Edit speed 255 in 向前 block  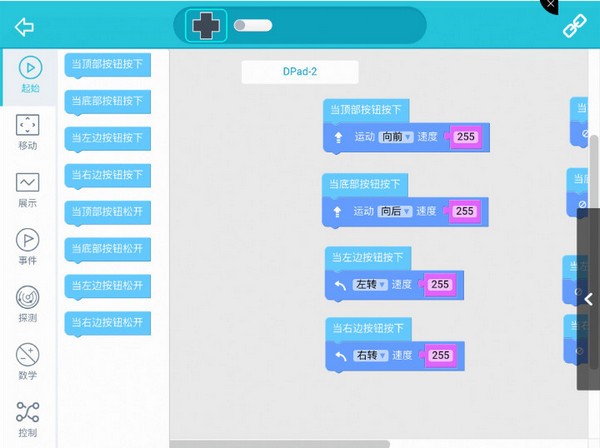(465, 137)
